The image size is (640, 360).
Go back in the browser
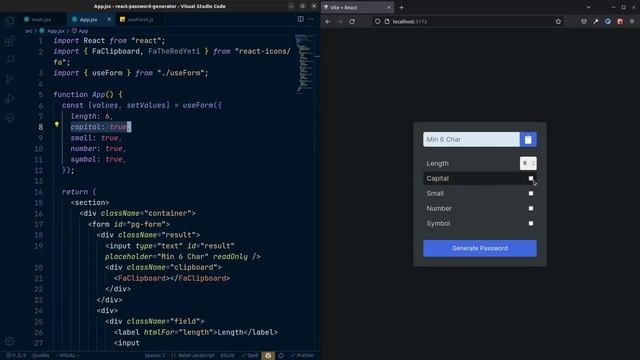click(x=328, y=21)
